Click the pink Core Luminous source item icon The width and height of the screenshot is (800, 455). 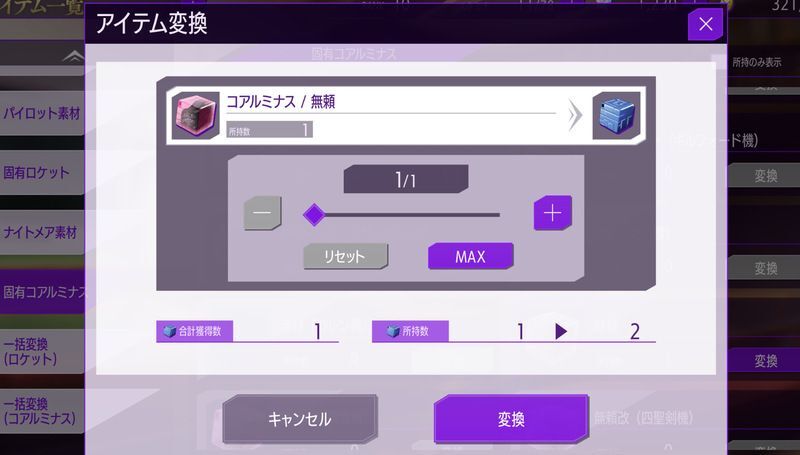coord(195,115)
